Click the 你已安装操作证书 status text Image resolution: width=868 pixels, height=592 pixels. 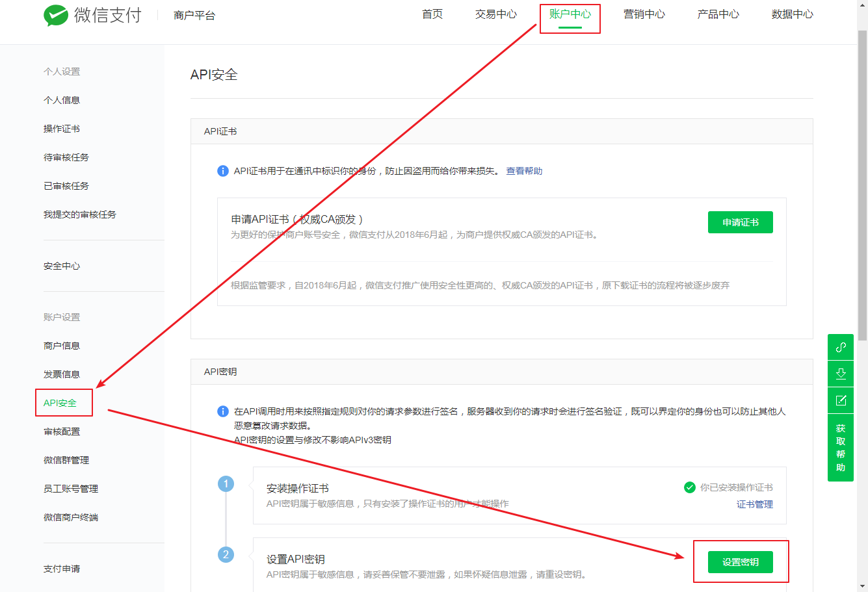[x=737, y=487]
